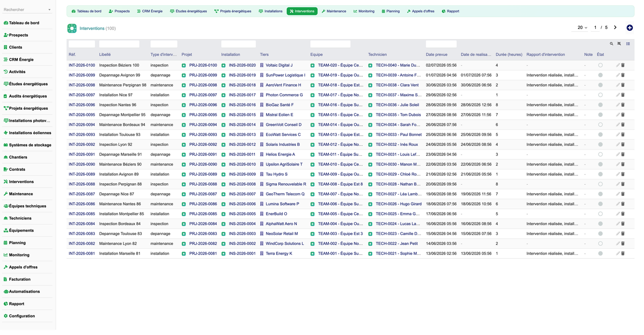Open the Rechercher dropdown in sidebar
Image resolution: width=644 pixels, height=335 pixels.
(27, 10)
